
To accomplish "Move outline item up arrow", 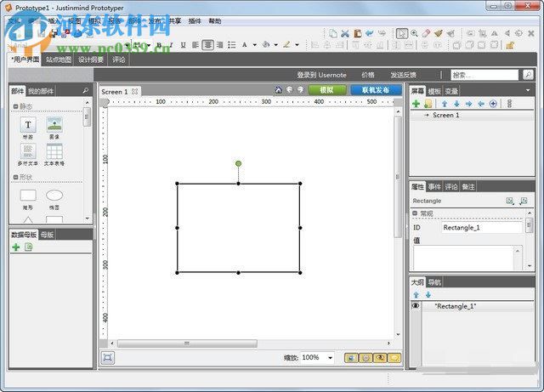I will pos(416,295).
